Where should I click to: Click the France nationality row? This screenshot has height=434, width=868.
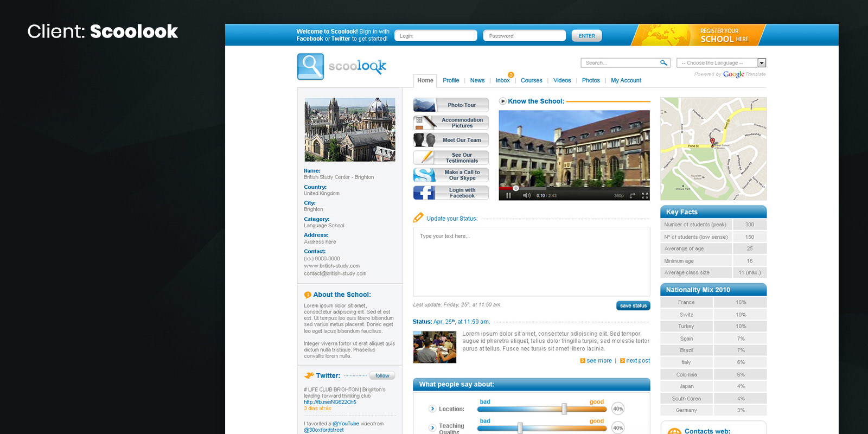pyautogui.click(x=713, y=302)
